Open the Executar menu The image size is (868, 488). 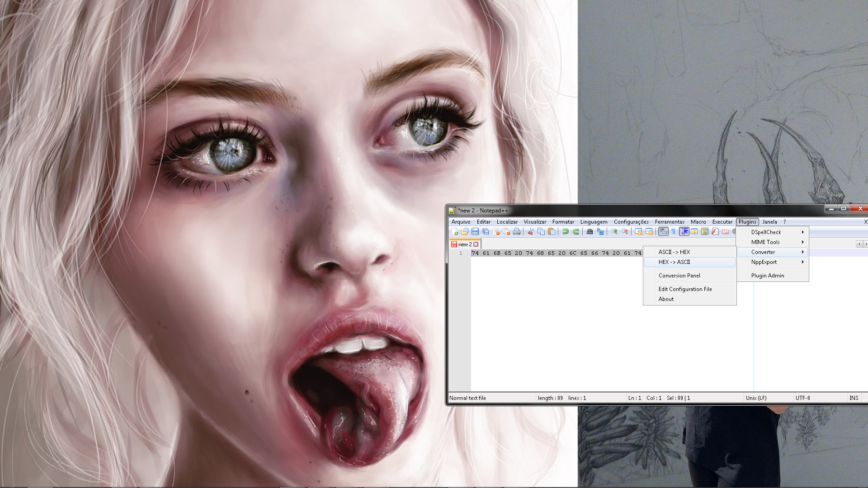click(x=722, y=222)
